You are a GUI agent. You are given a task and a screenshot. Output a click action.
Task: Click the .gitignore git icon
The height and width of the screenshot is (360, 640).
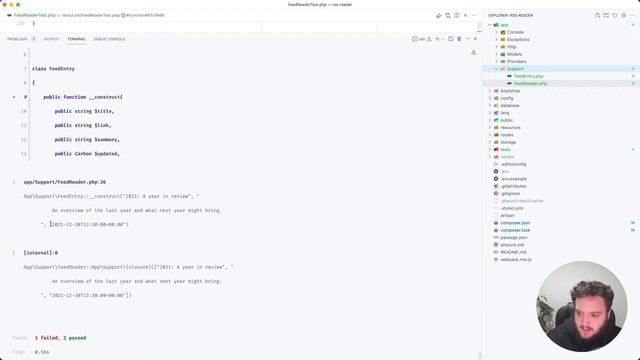coord(496,193)
